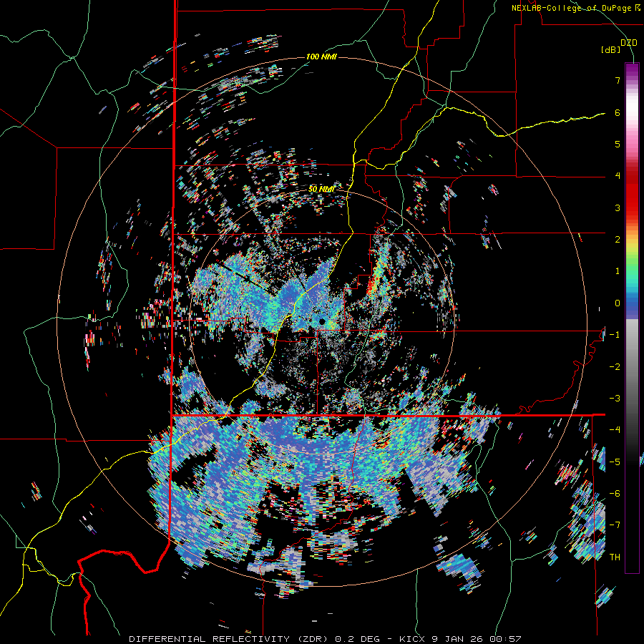The height and width of the screenshot is (644, 644).
Task: Click the DZD product label
Action: point(629,43)
